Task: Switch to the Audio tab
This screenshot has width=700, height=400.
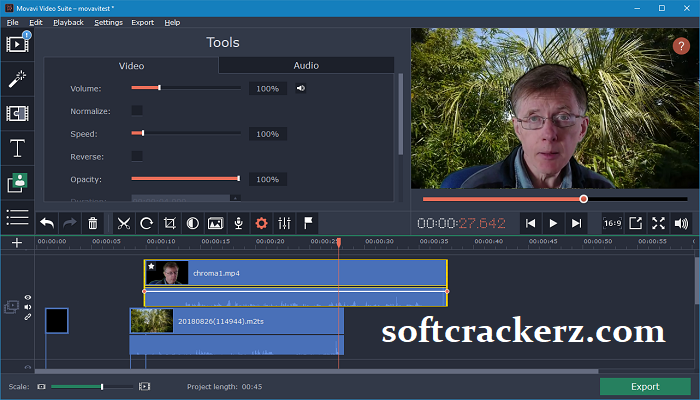Action: [x=306, y=65]
